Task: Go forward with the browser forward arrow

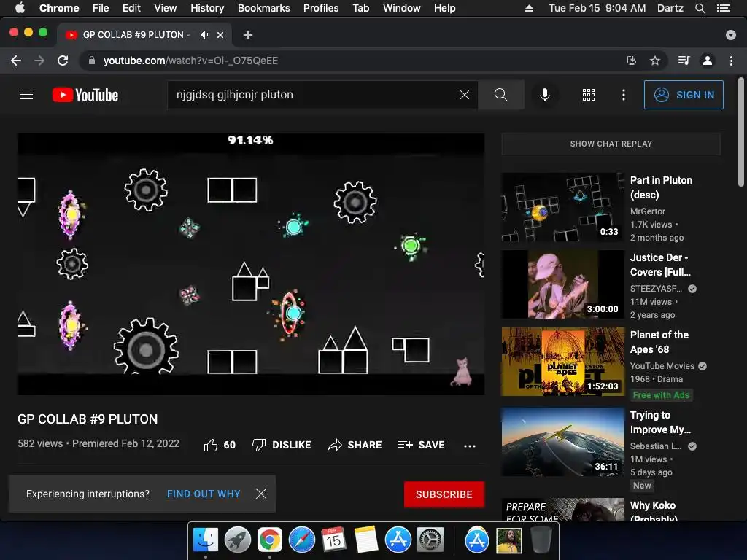Action: [x=39, y=61]
